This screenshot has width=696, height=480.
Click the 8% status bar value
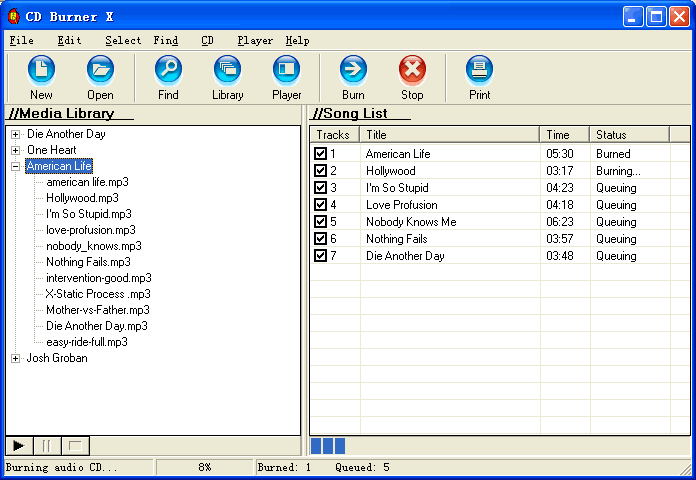click(205, 467)
